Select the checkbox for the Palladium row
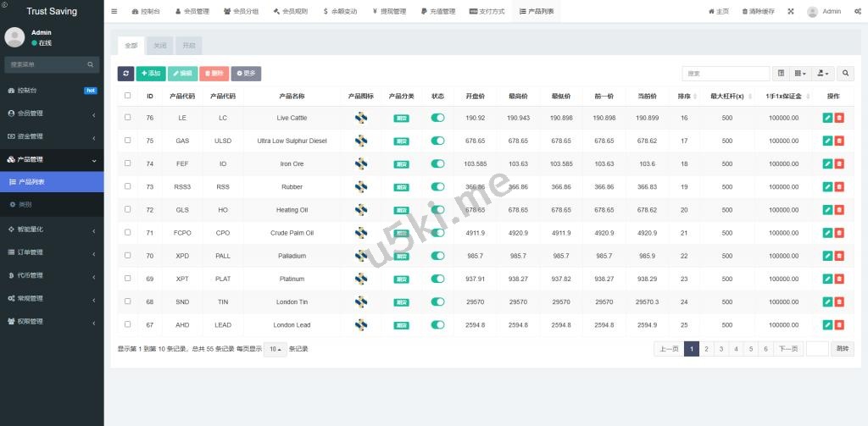This screenshot has height=426, width=868. click(x=128, y=255)
